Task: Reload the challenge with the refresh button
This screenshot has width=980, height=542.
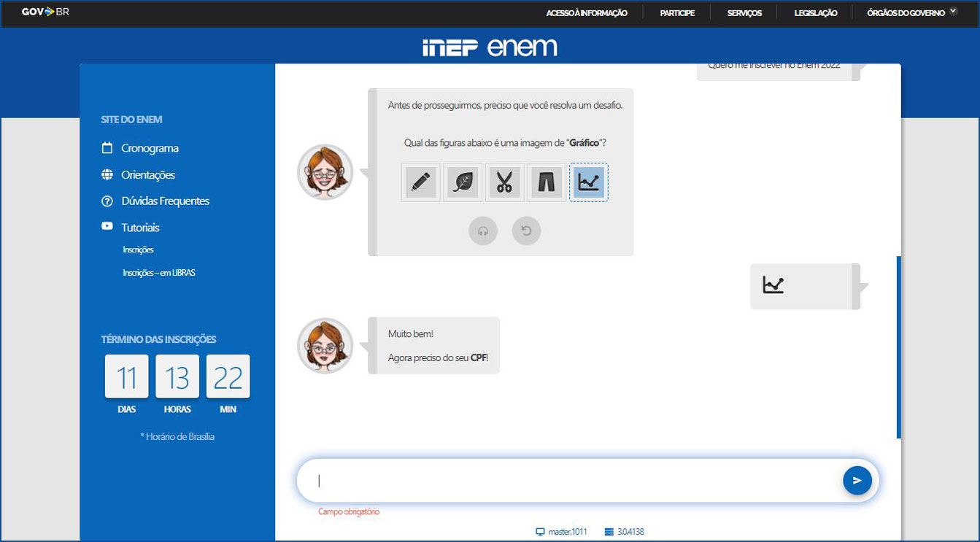Action: tap(526, 231)
